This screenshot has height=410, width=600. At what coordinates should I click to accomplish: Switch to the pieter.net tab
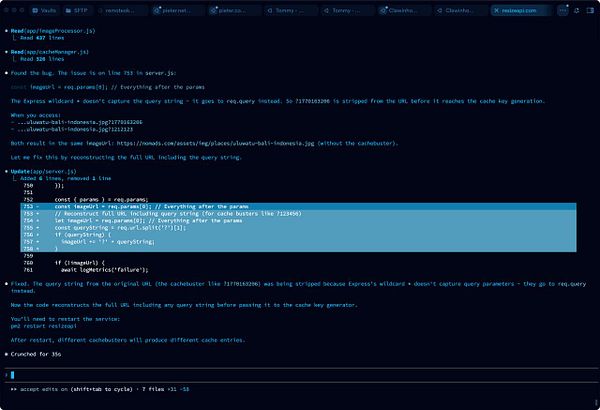176,10
